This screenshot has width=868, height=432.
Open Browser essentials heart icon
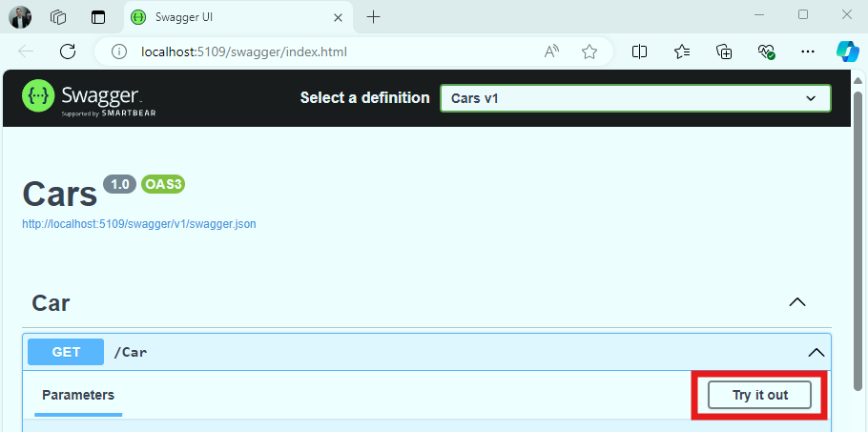tap(766, 52)
